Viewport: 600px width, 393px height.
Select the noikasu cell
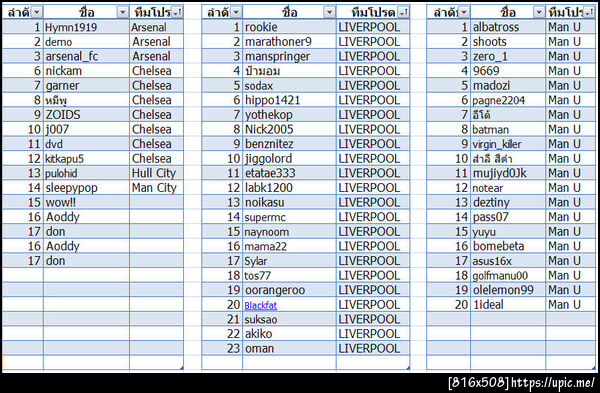coord(289,202)
